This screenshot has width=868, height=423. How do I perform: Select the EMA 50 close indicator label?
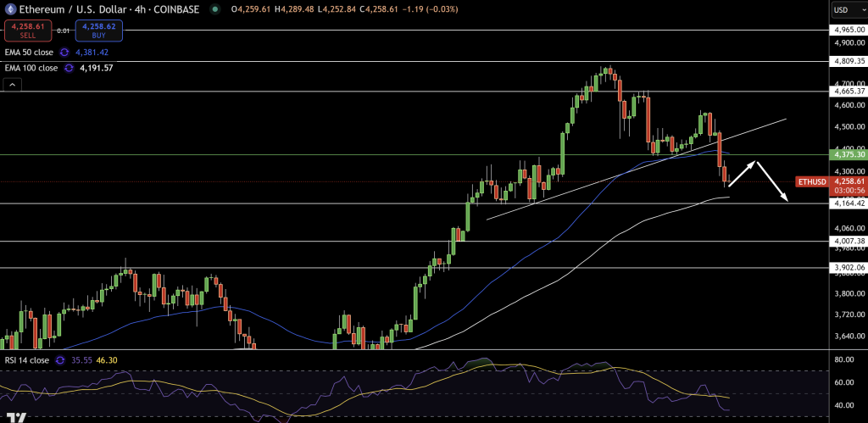pos(29,52)
